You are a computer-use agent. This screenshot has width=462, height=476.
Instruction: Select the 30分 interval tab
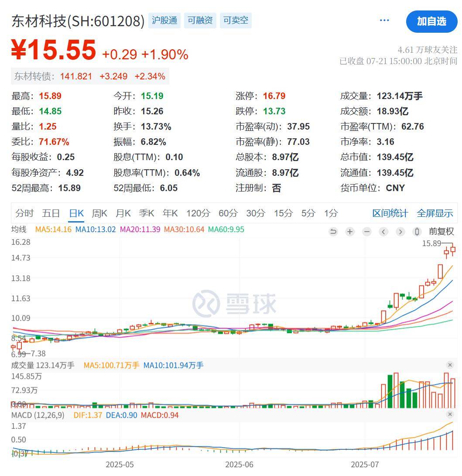256,213
